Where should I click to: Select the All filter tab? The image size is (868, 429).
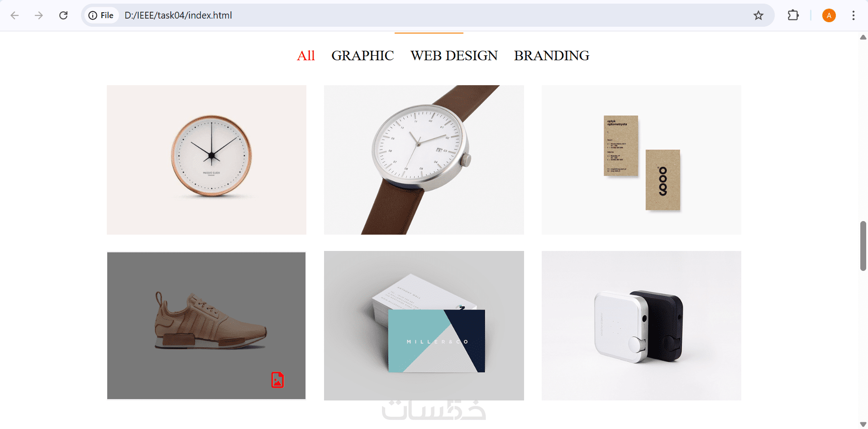305,56
